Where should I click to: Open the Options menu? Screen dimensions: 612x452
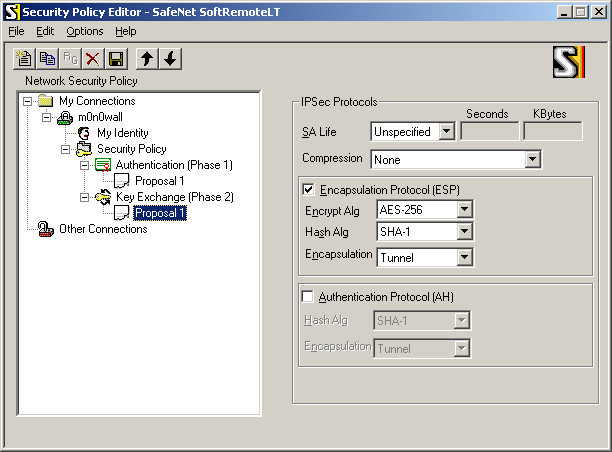pos(85,31)
